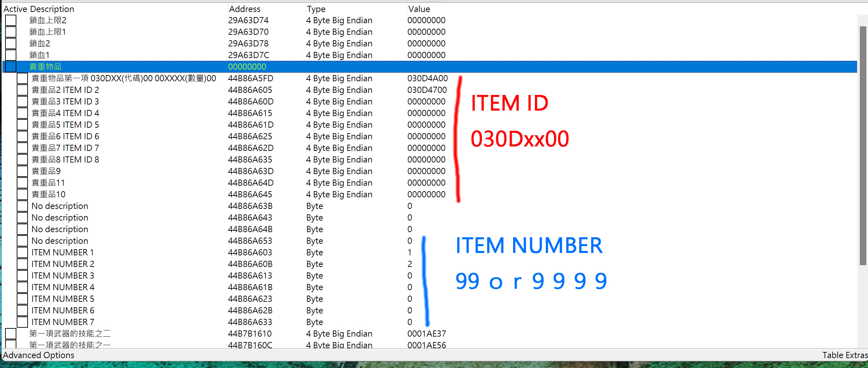868x368 pixels.
Task: Enable the 鎖血上限2 cheat checkbox
Action: point(11,20)
